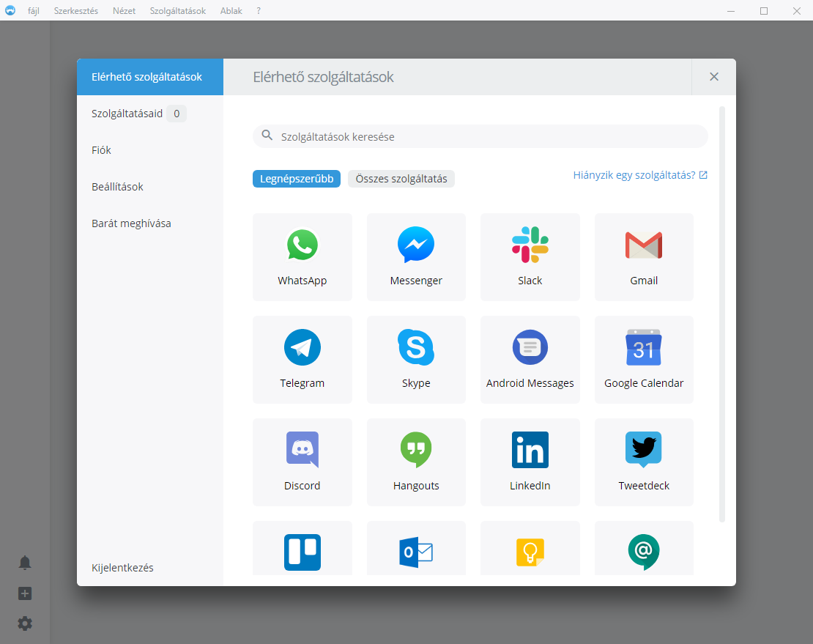This screenshot has height=644, width=813.
Task: Click the Gmail service icon
Action: [643, 246]
